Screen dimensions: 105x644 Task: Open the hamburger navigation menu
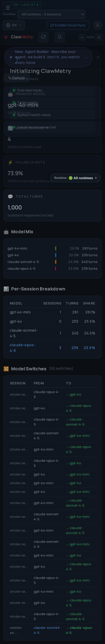8,8
